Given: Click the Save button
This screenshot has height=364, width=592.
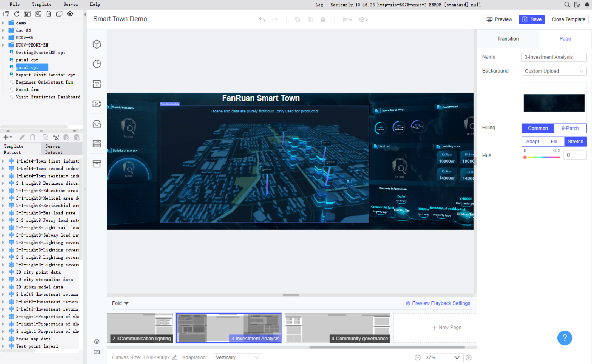Looking at the screenshot, I should [x=531, y=19].
